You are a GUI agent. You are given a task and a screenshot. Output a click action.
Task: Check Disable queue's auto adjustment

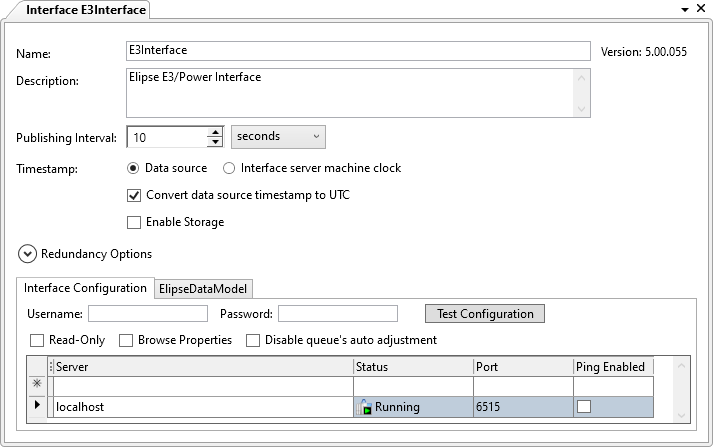[253, 341]
